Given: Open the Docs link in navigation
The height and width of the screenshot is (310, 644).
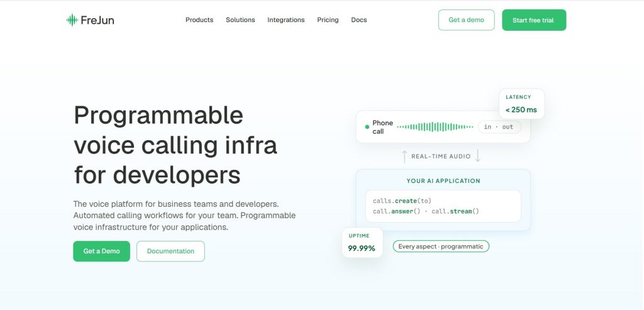Looking at the screenshot, I should [359, 19].
